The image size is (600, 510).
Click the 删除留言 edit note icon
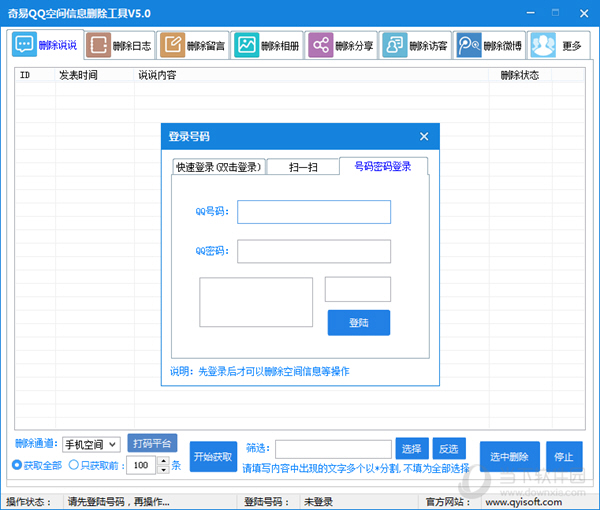[173, 45]
